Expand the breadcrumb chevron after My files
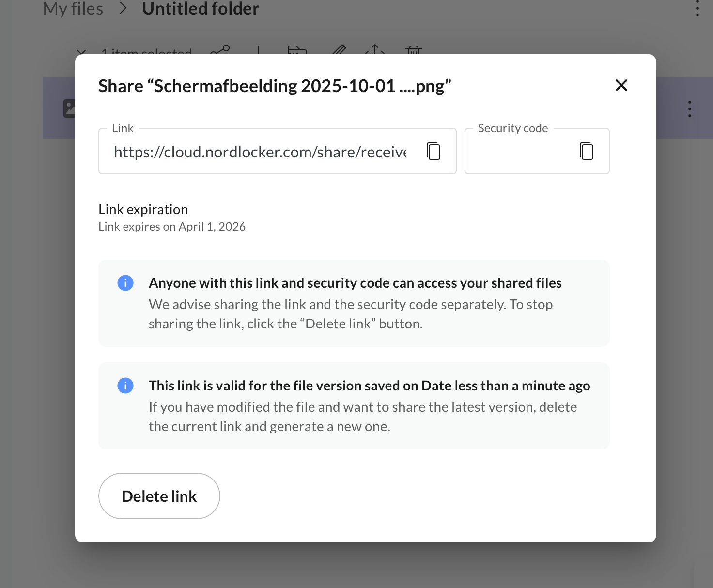 (124, 8)
